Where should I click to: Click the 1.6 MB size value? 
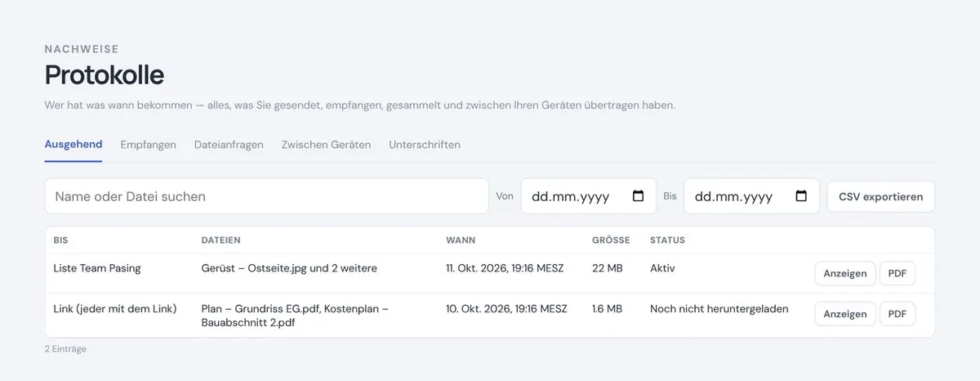(607, 309)
